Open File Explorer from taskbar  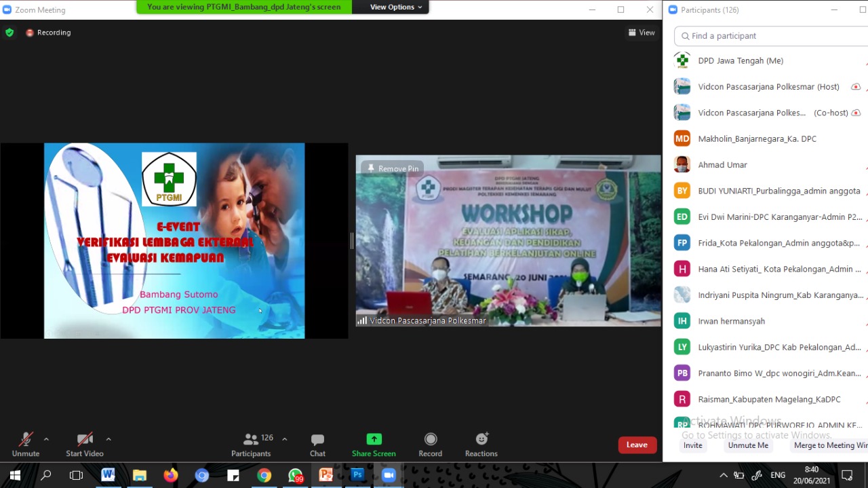tap(139, 475)
